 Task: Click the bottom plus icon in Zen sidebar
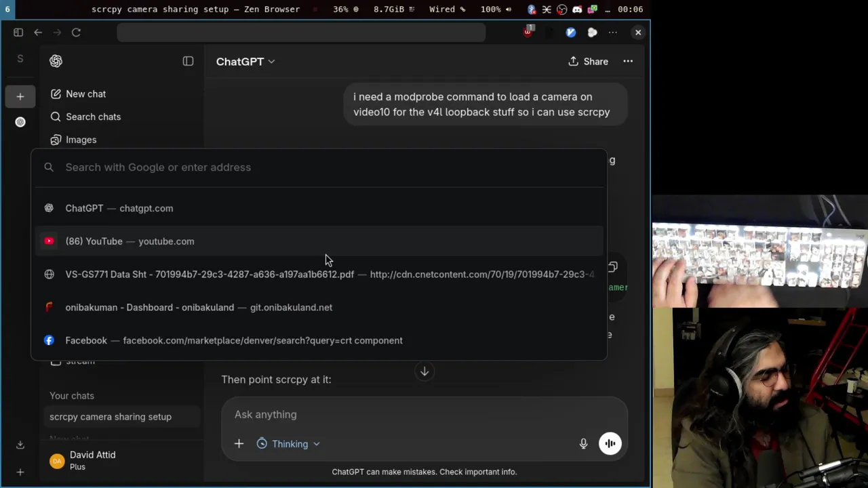click(x=20, y=472)
